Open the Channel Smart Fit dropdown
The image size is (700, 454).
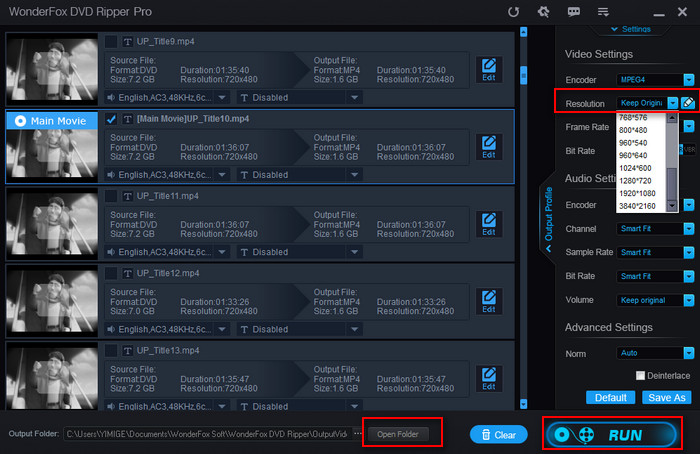(689, 229)
